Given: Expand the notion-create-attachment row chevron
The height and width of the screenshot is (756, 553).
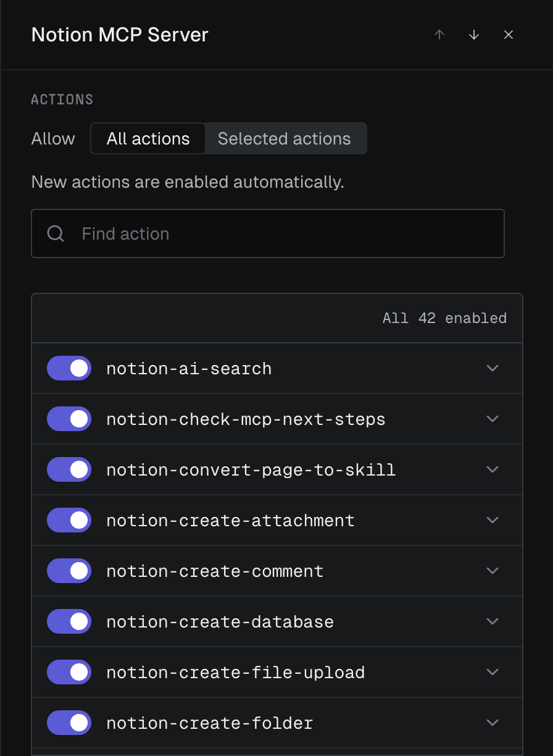Looking at the screenshot, I should [x=492, y=520].
